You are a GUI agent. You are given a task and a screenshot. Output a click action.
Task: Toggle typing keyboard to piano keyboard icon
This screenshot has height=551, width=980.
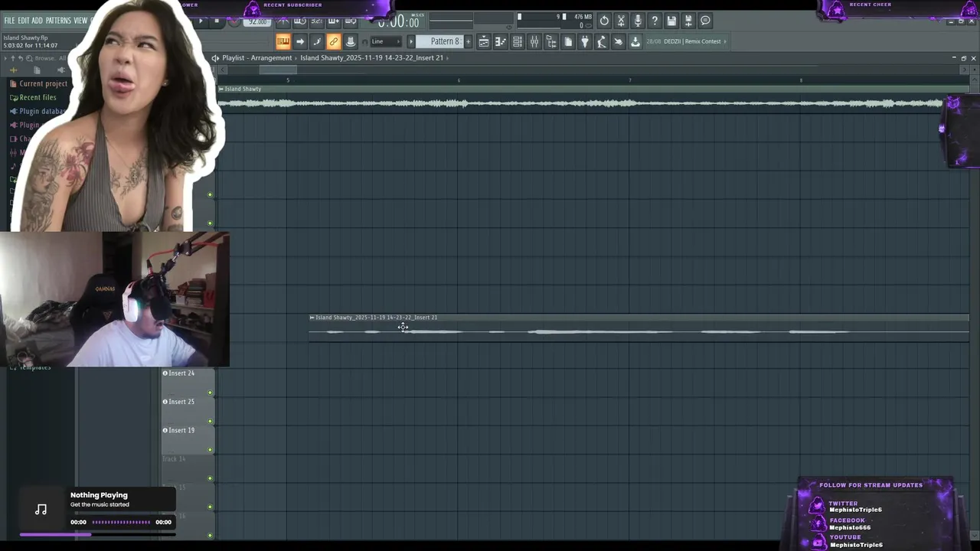(283, 41)
